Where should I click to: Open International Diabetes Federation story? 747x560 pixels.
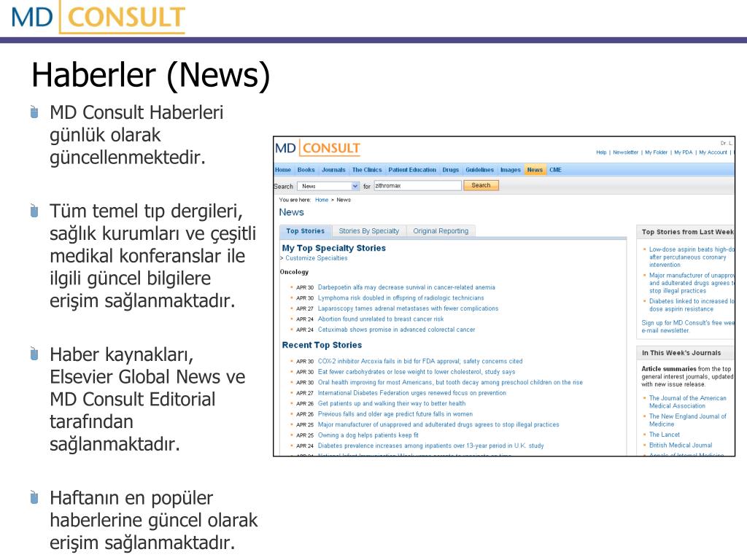click(412, 393)
